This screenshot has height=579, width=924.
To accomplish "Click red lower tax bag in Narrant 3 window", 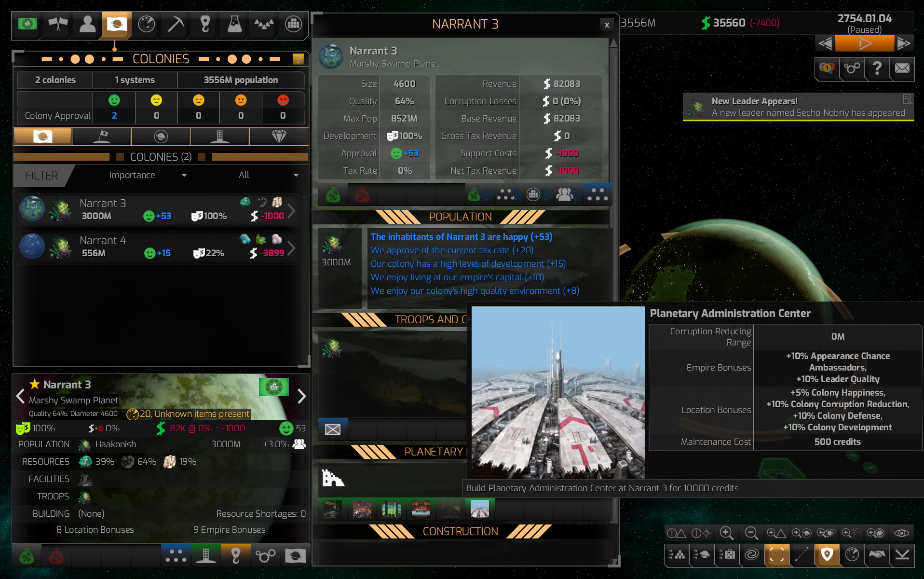I will tap(362, 195).
